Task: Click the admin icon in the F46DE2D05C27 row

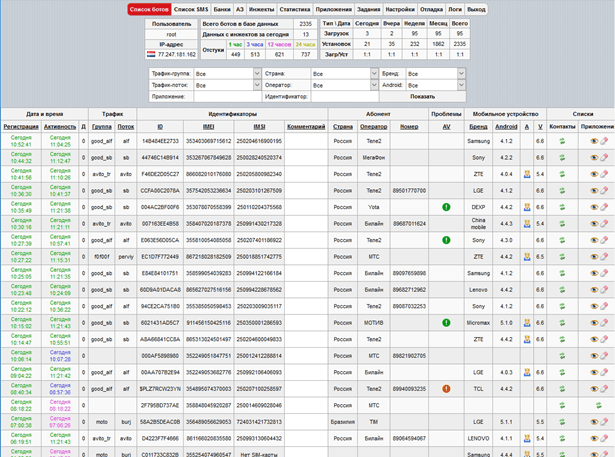Action: pos(527,174)
